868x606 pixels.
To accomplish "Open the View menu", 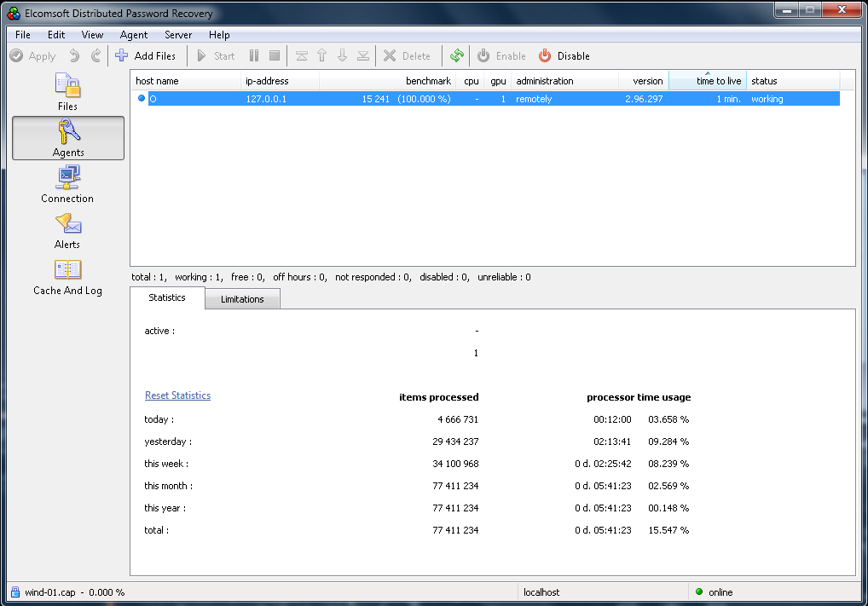I will (92, 35).
